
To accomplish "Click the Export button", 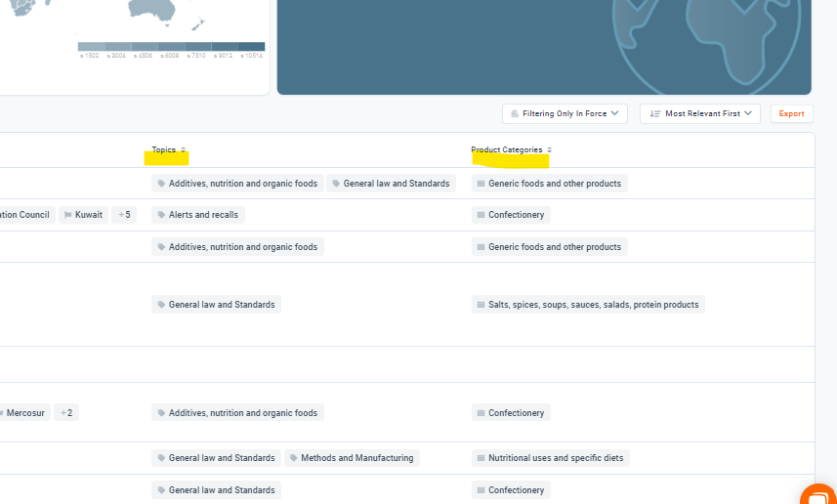I will click(791, 114).
